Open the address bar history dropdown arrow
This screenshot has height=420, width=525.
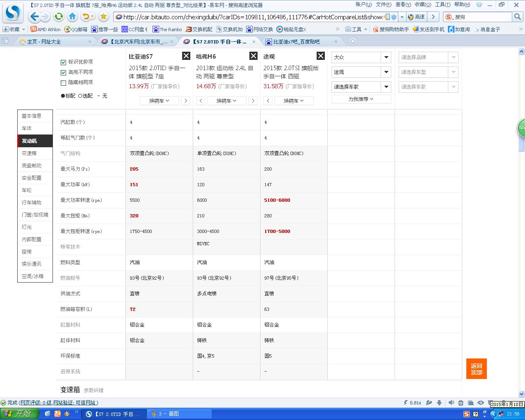[x=402, y=17]
